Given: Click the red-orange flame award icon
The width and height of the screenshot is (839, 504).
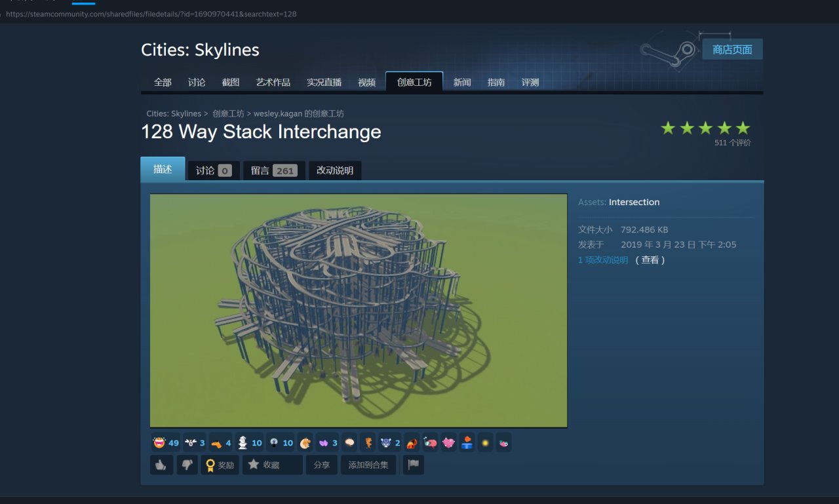Looking at the screenshot, I should [412, 442].
